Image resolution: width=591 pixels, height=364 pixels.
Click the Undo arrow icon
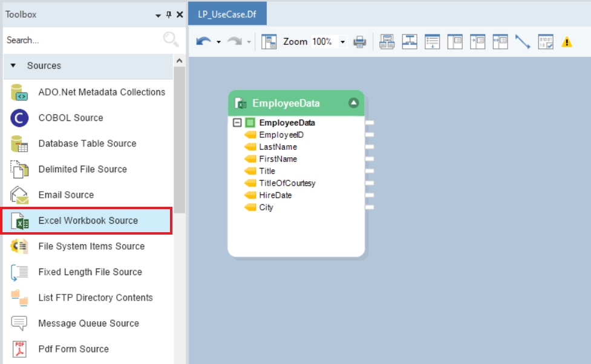(x=204, y=42)
